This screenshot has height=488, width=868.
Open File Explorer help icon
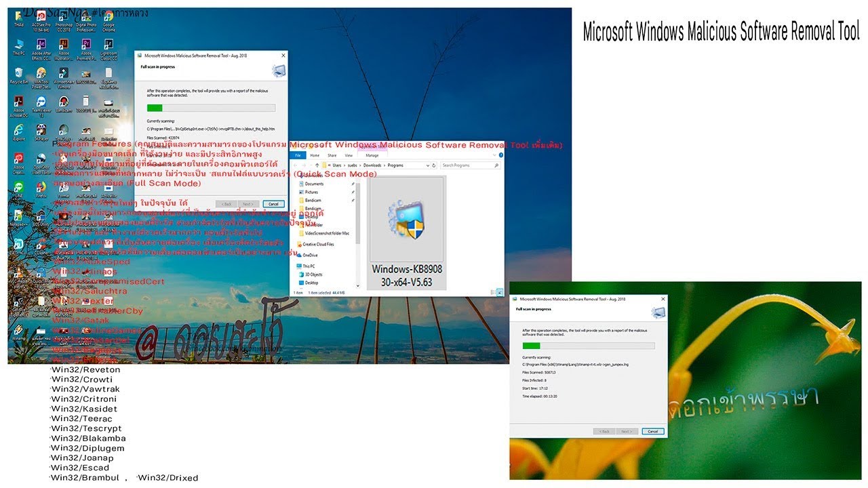click(500, 156)
